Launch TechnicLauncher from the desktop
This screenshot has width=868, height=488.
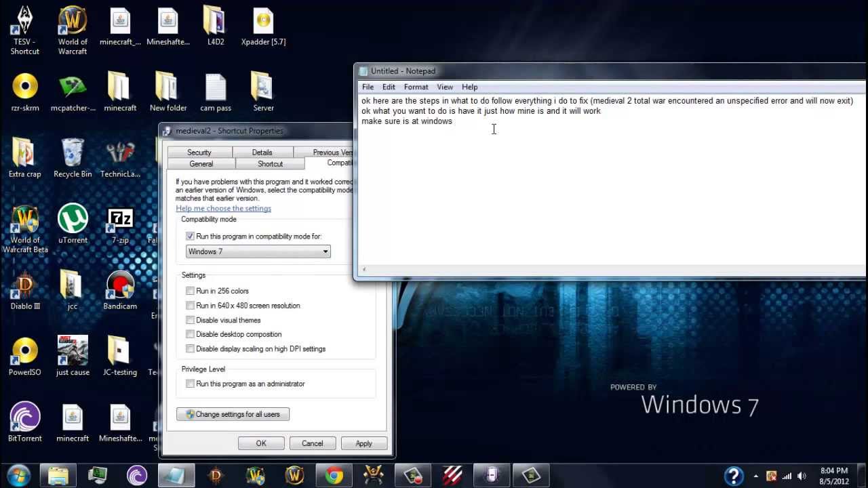tap(120, 158)
